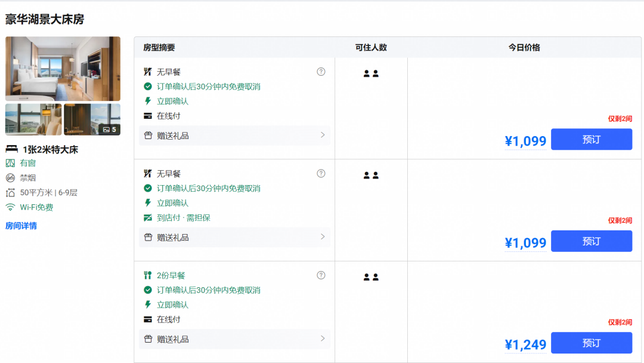The image size is (644, 363).
Task: Click 预订 for the 到店付·需担保 rate
Action: pyautogui.click(x=592, y=241)
